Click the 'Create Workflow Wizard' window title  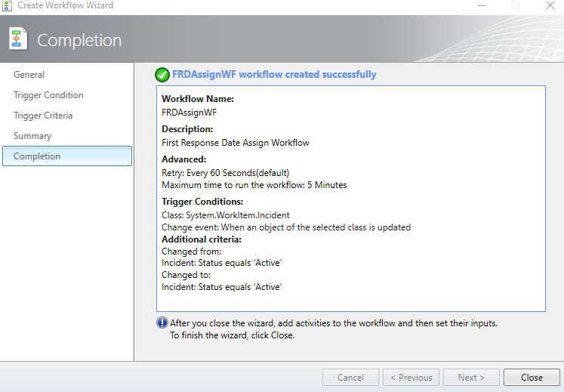tap(65, 5)
